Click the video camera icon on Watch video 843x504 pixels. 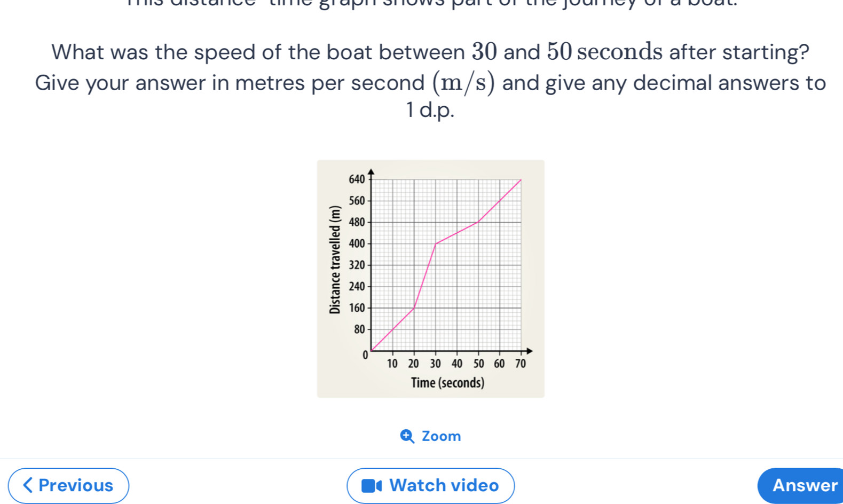(x=372, y=485)
